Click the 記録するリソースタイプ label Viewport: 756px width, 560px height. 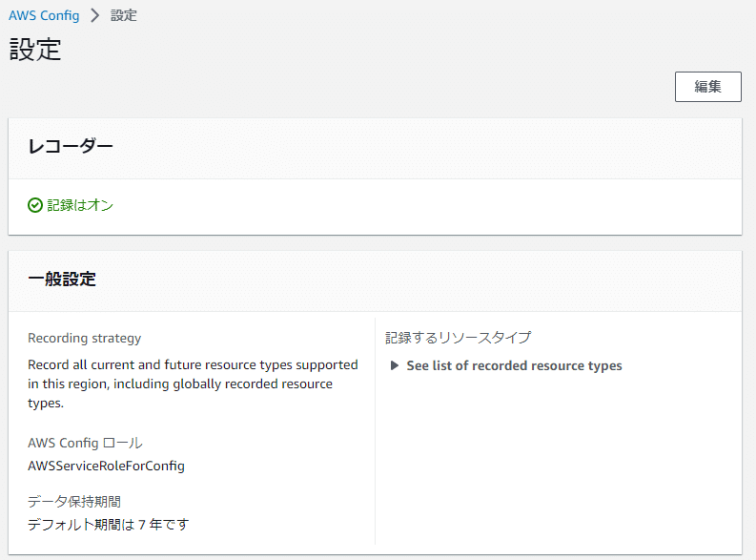(x=458, y=338)
